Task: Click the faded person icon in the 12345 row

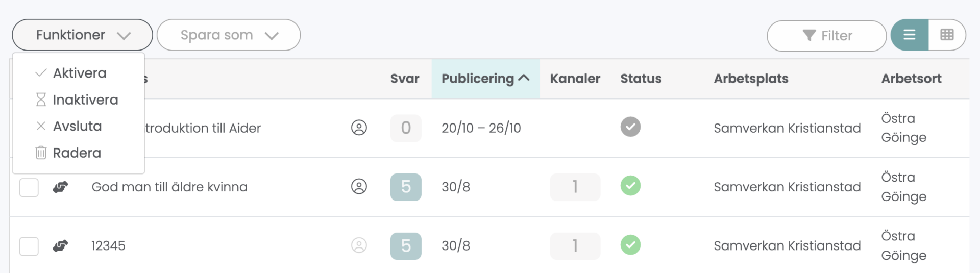Action: click(359, 245)
